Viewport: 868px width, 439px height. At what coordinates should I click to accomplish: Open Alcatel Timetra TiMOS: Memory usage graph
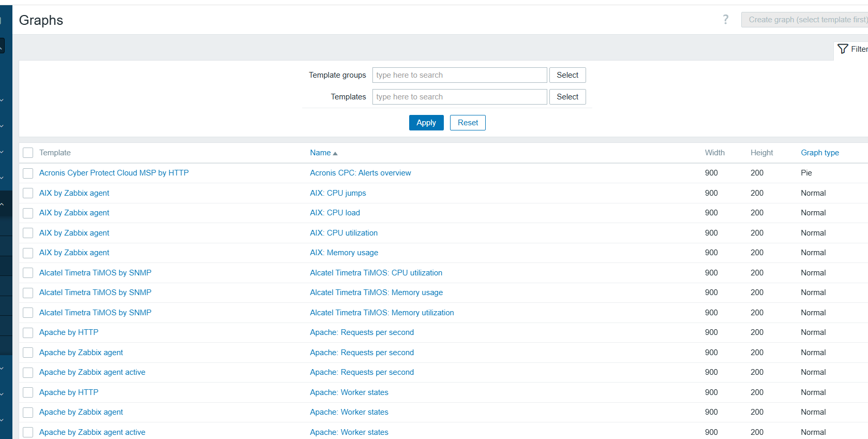tap(376, 292)
